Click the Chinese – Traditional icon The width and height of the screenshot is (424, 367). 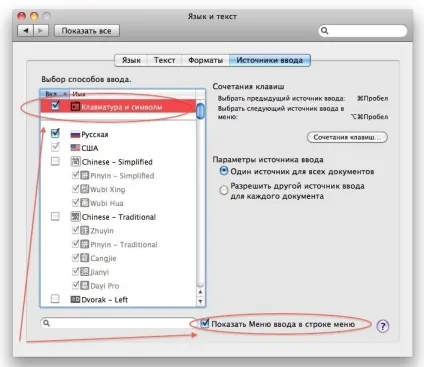click(x=75, y=217)
